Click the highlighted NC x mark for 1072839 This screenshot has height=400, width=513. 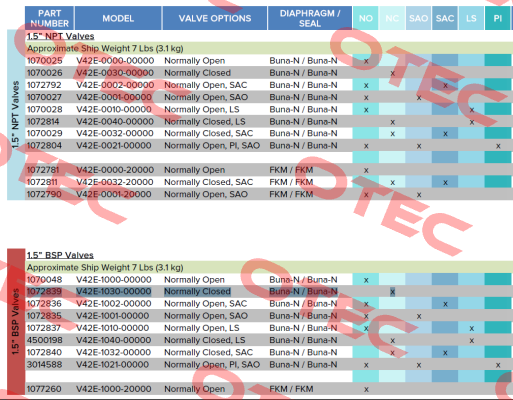click(393, 292)
